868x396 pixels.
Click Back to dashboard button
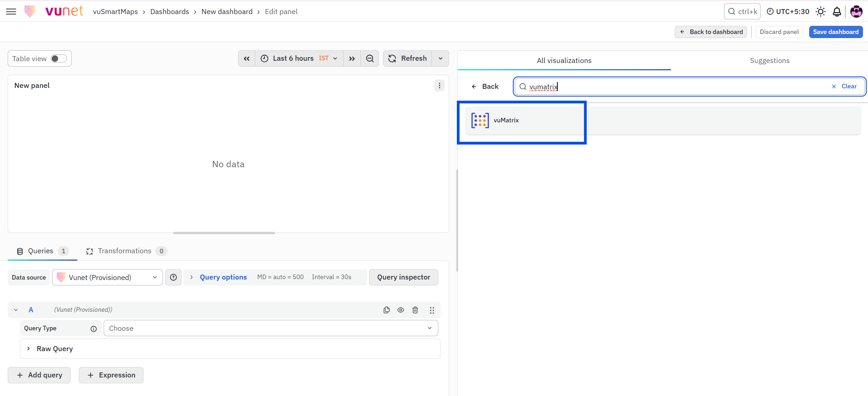click(711, 32)
